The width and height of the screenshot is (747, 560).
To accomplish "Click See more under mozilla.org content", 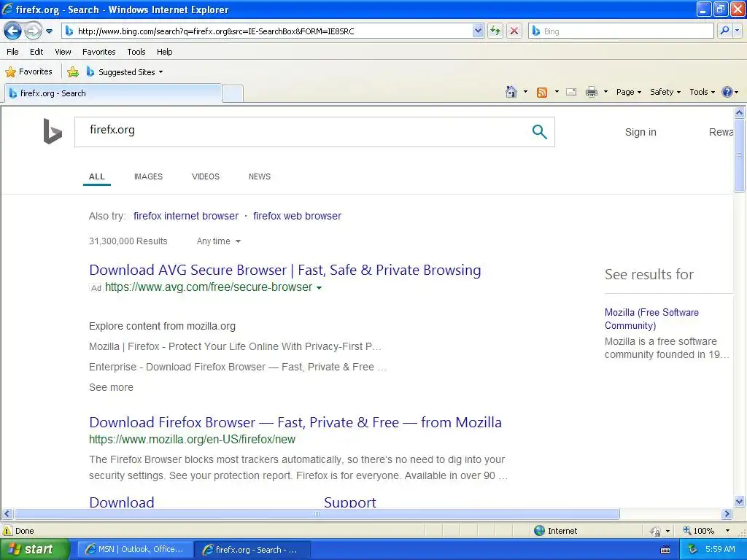I will click(111, 388).
